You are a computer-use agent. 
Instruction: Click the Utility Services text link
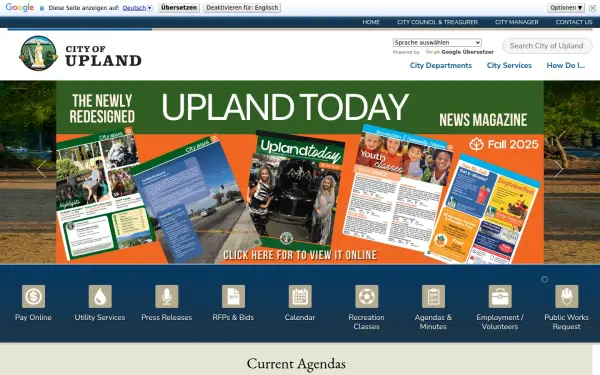coord(100,317)
